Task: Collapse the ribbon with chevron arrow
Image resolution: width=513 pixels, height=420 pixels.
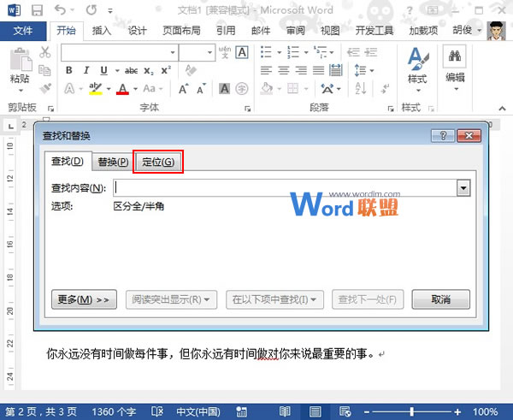Action: (x=502, y=108)
